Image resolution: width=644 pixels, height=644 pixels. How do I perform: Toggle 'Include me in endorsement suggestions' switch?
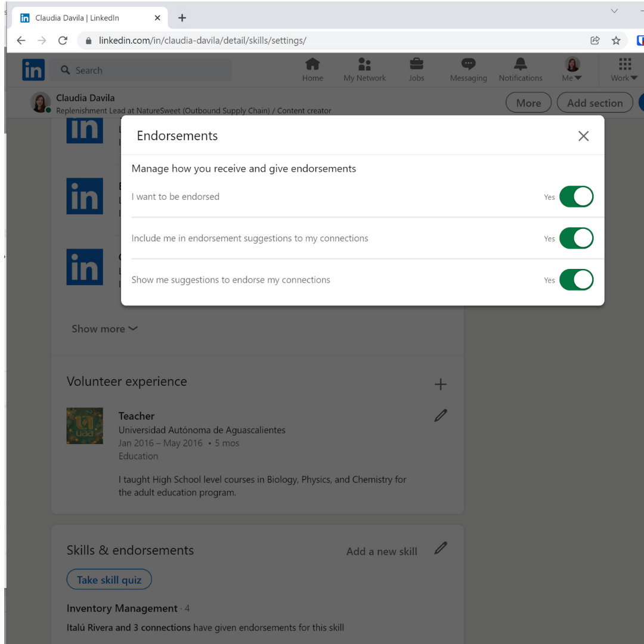click(576, 238)
